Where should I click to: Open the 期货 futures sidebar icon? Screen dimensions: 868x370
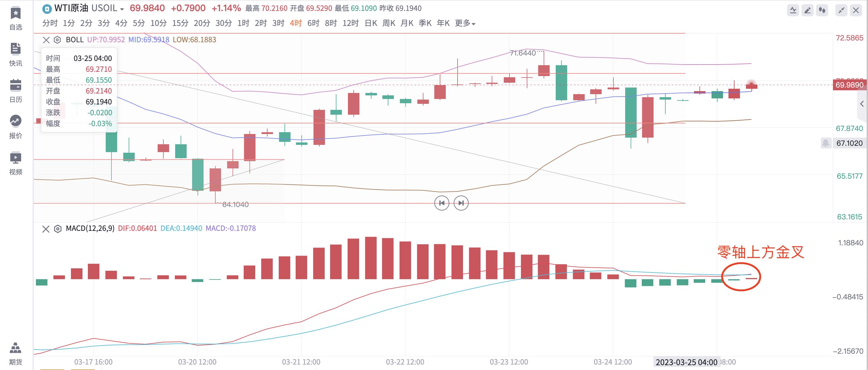(x=15, y=354)
